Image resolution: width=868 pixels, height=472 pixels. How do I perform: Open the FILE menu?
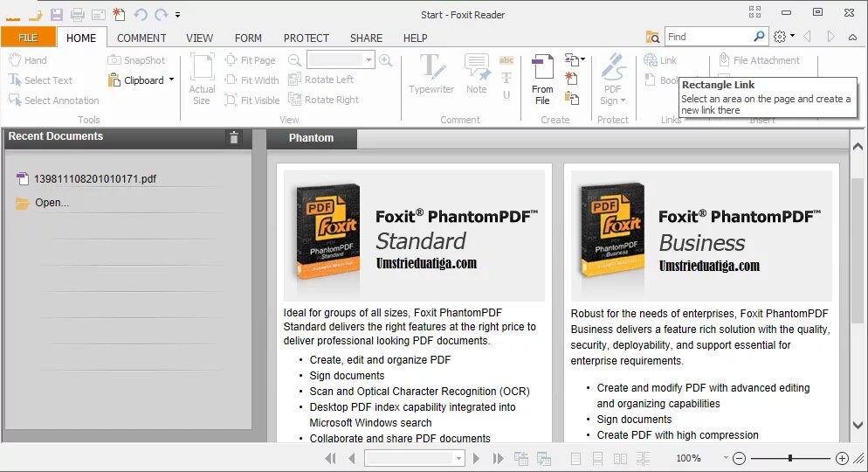click(x=28, y=38)
